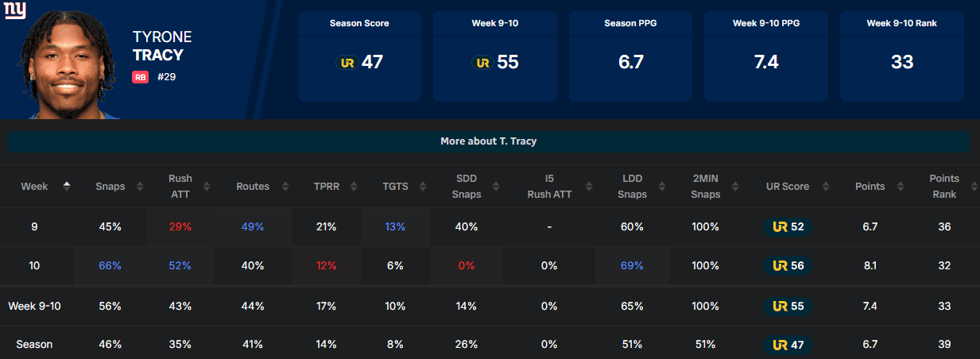Click the NY Giants team logo

[14, 11]
